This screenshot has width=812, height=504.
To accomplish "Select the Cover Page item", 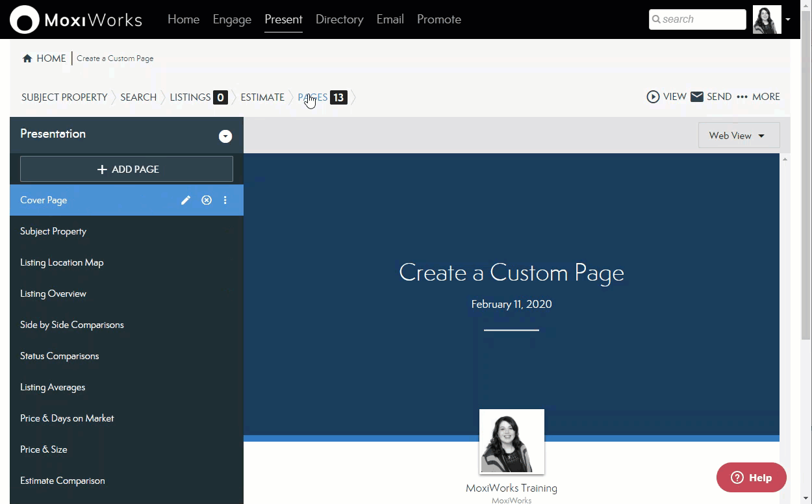I will pos(127,200).
